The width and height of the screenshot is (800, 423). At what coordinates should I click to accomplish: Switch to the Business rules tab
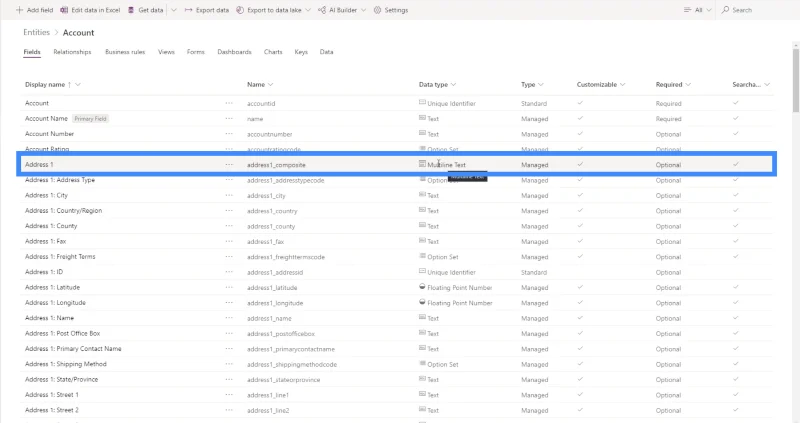click(125, 52)
